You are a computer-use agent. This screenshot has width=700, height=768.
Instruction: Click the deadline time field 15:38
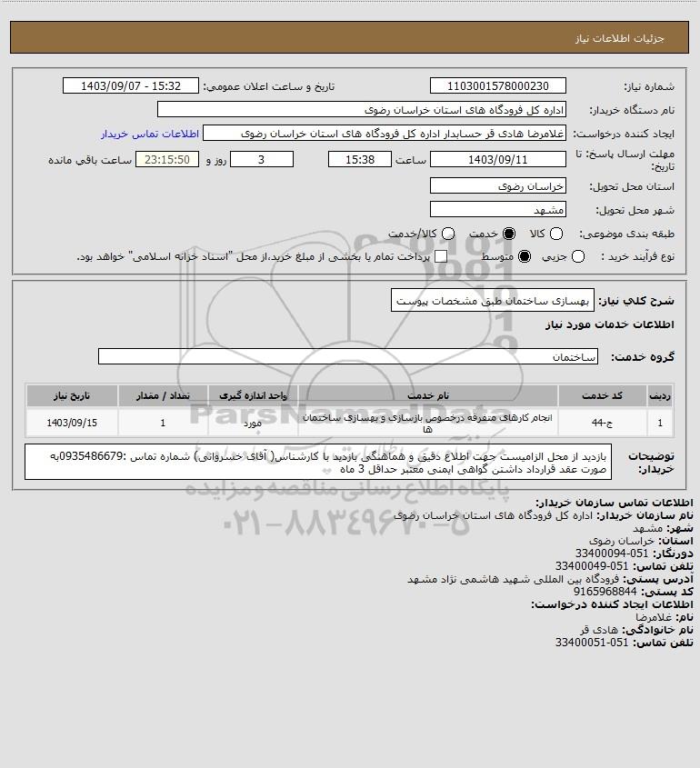click(x=360, y=160)
